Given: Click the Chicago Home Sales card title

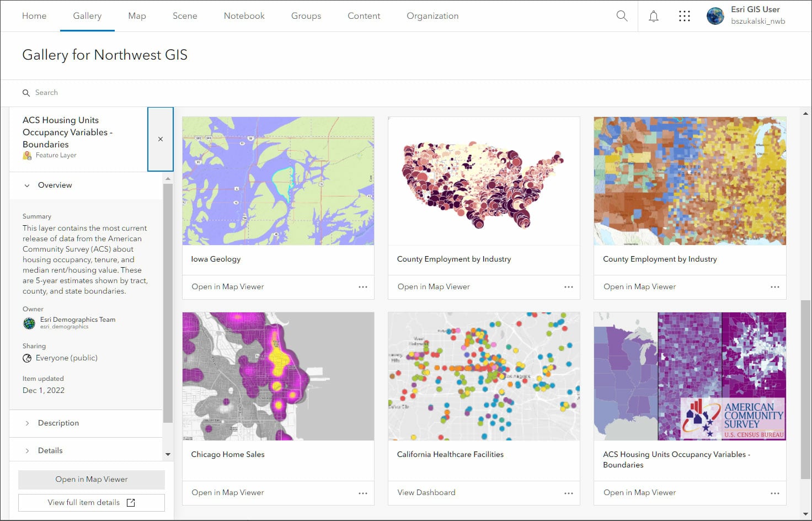Looking at the screenshot, I should (x=228, y=455).
